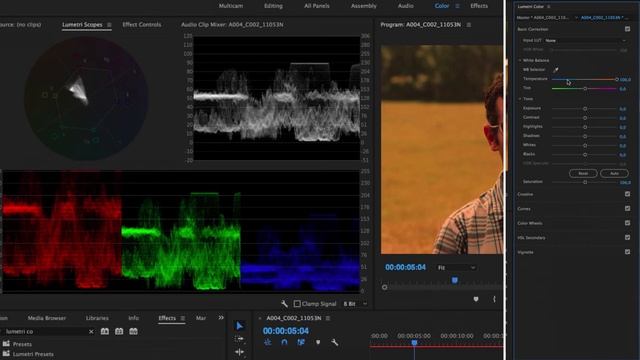Toggle Linked Selection in timeline

[x=301, y=342]
